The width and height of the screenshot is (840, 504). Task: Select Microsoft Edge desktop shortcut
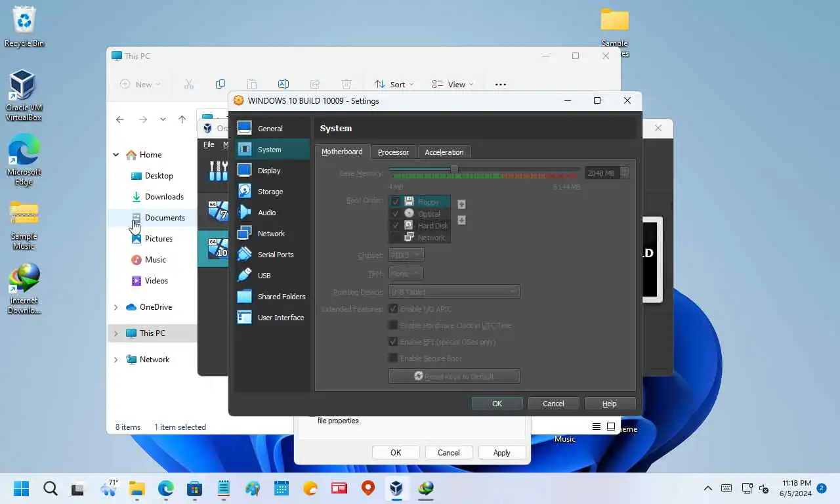24,160
